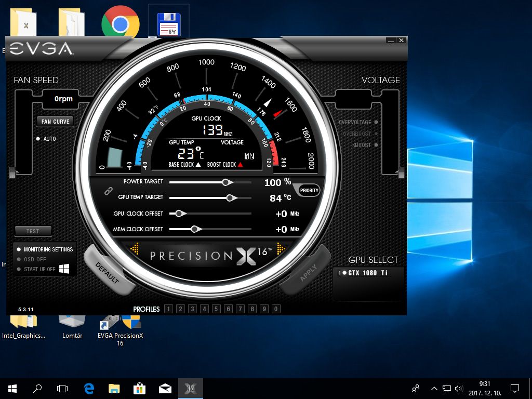The image size is (532, 399).
Task: Select profile slot 8
Action: 252,309
